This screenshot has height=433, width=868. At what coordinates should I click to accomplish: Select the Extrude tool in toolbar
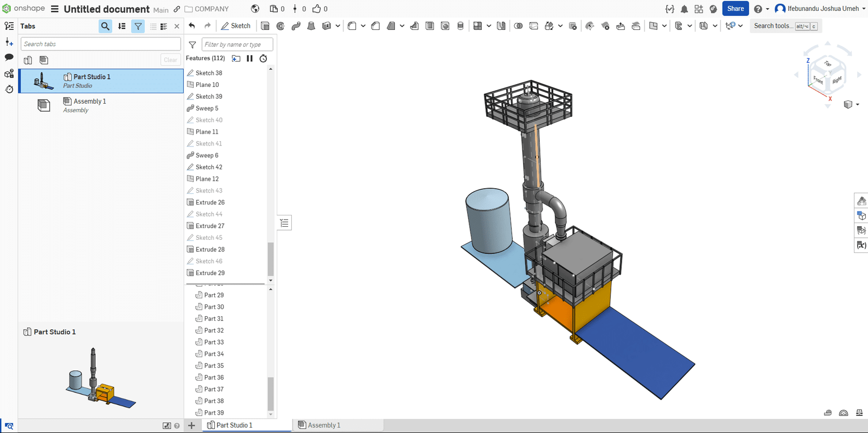[265, 26]
